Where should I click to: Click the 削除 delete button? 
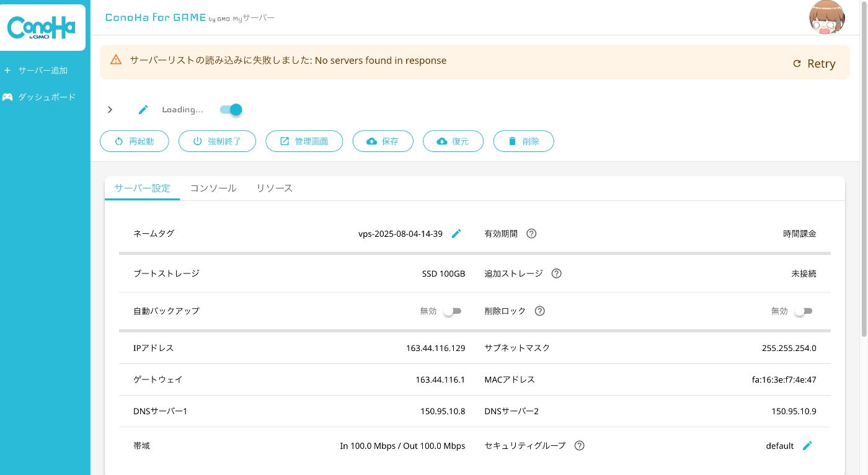coord(524,141)
